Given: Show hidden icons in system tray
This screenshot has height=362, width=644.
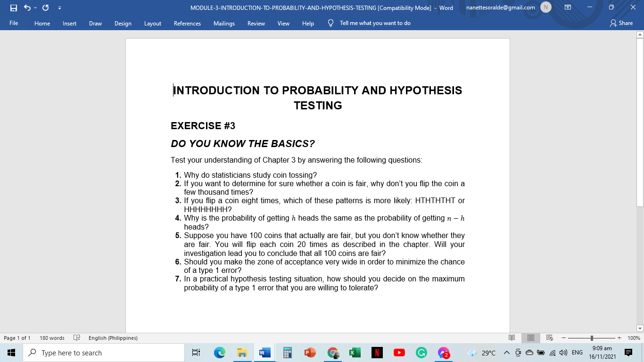Looking at the screenshot, I should click(x=506, y=352).
